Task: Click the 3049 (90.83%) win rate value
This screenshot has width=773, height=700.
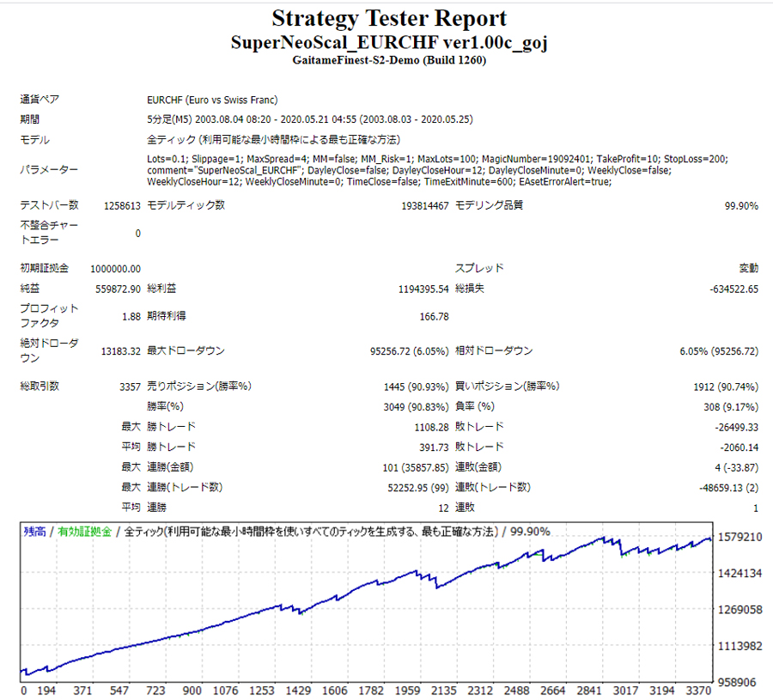Action: click(416, 407)
